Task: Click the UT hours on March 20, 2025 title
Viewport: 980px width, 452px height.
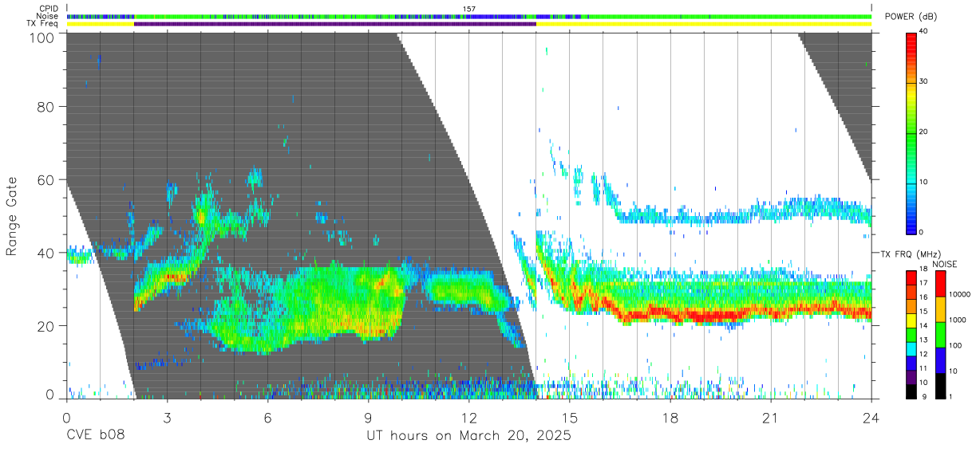Action: click(468, 437)
